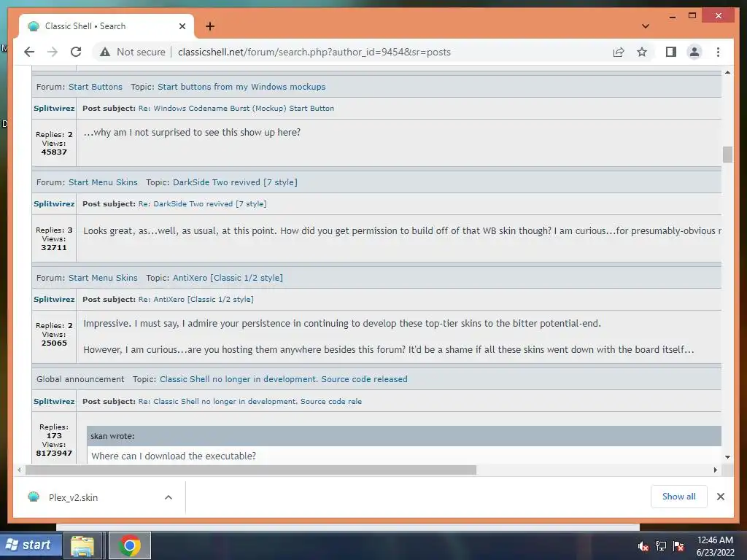Close the downloads bar
Image resolution: width=747 pixels, height=560 pixels.
(x=721, y=496)
